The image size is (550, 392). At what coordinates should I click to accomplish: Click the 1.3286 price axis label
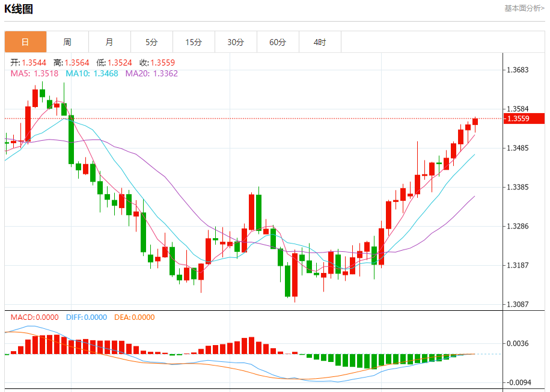tap(518, 226)
